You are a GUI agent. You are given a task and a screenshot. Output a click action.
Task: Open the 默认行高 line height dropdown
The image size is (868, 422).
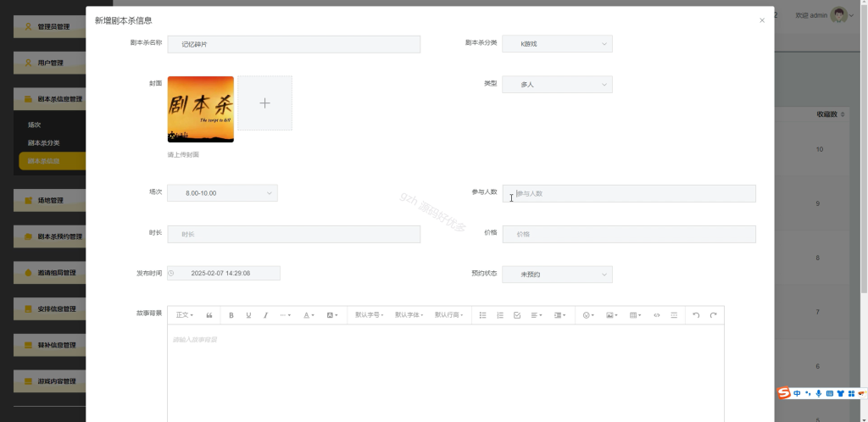[449, 315]
